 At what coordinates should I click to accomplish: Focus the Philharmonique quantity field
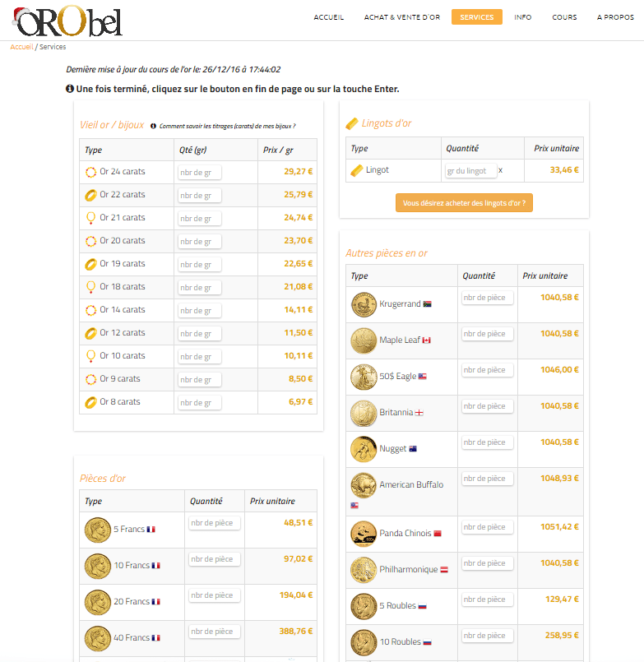click(488, 563)
